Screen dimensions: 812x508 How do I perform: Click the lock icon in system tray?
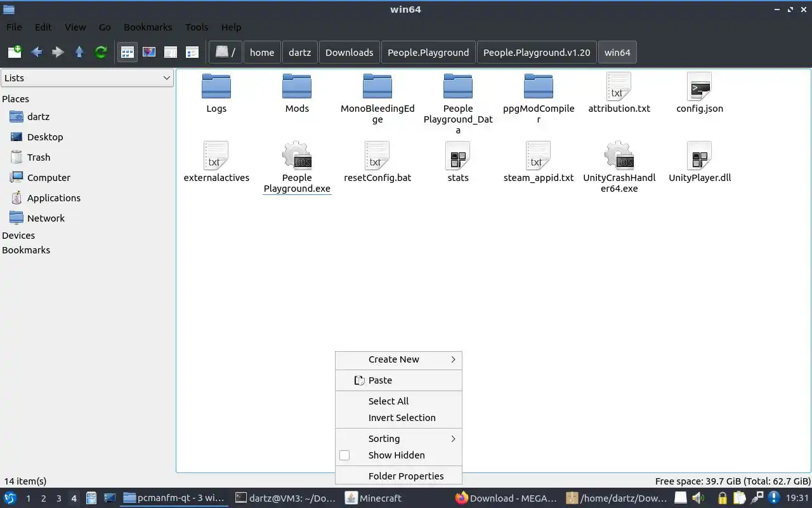[722, 498]
